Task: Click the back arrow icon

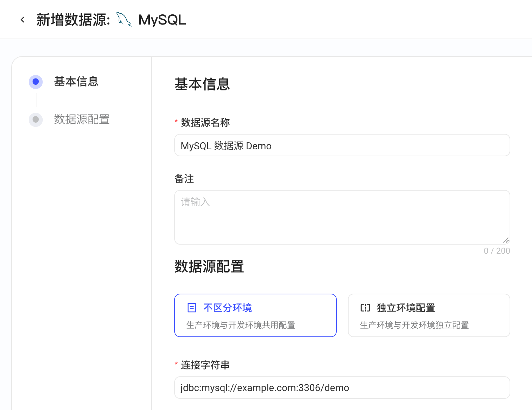Action: click(23, 20)
